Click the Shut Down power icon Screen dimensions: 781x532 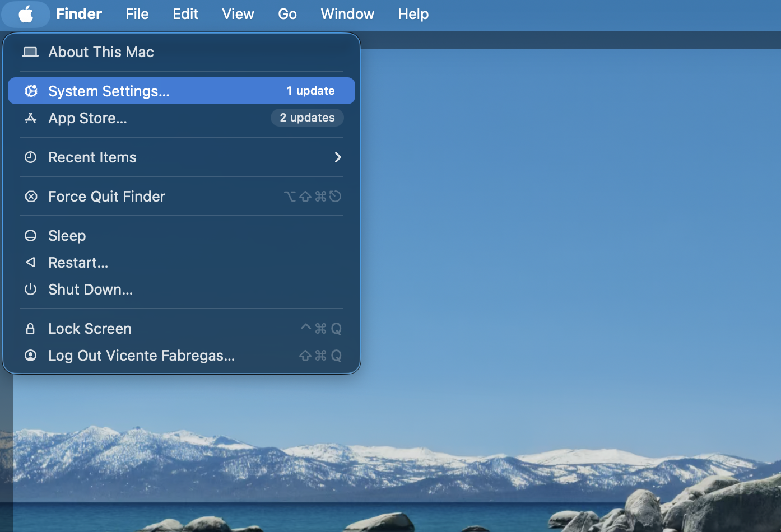click(x=31, y=290)
